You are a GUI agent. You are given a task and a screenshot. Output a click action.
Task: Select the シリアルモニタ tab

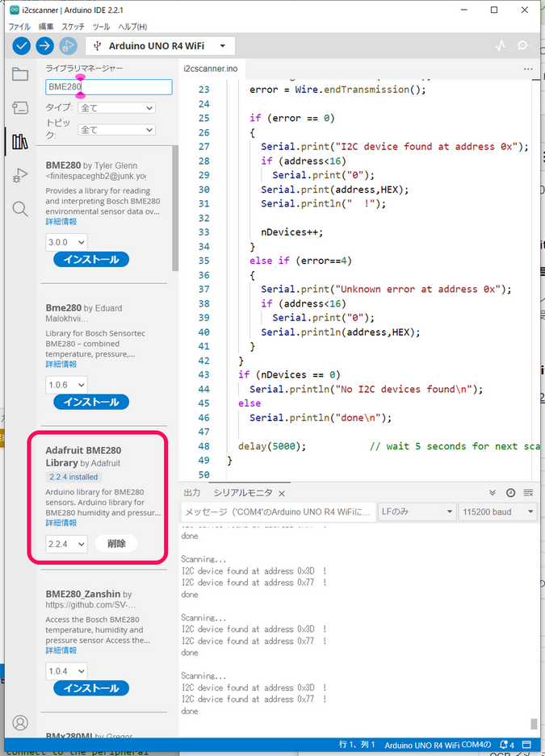pyautogui.click(x=243, y=493)
